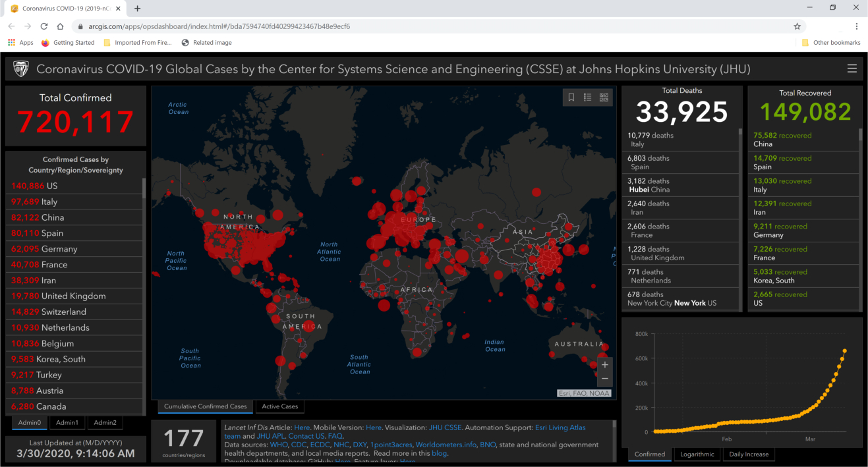The width and height of the screenshot is (868, 467).
Task: Open the WHO data source link
Action: tap(278, 445)
